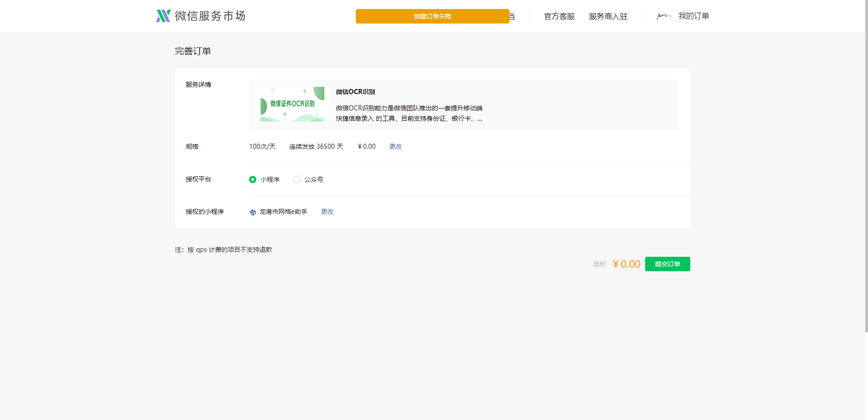Click the 100次/天 specification value
868x420 pixels.
(x=262, y=146)
